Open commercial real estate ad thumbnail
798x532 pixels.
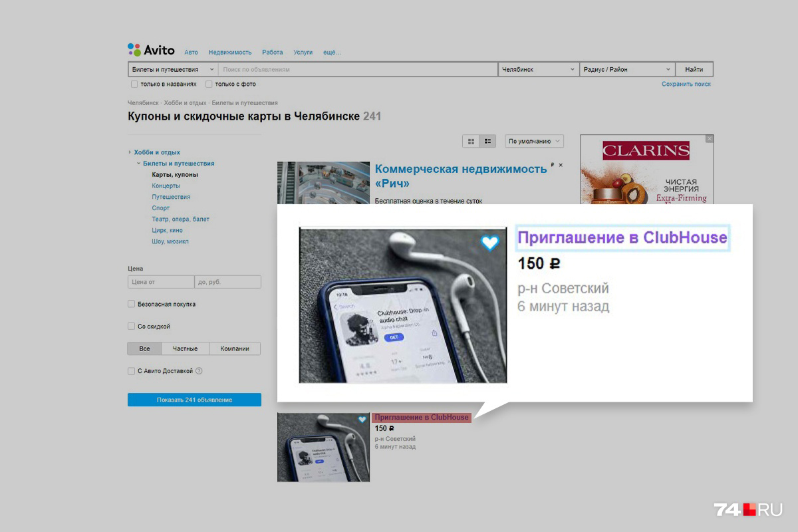[323, 183]
